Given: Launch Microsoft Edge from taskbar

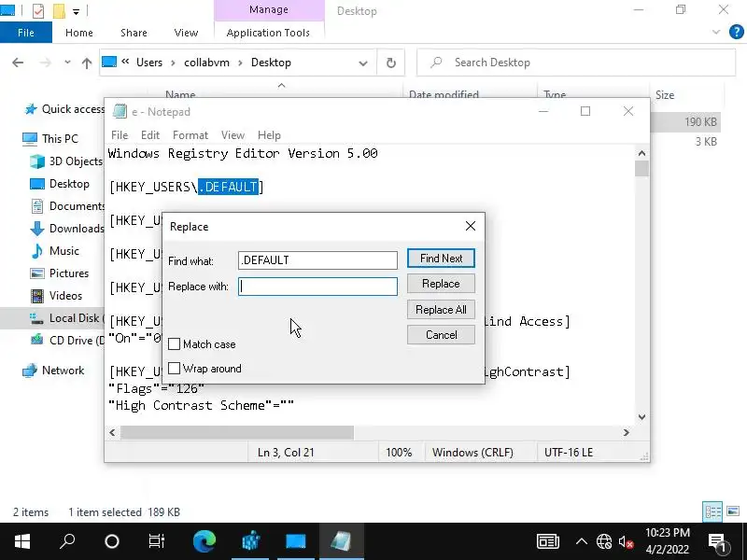Looking at the screenshot, I should [204, 541].
